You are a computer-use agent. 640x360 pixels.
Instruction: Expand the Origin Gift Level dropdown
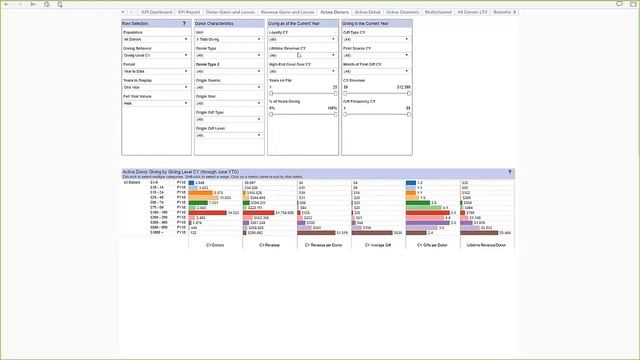click(229, 135)
